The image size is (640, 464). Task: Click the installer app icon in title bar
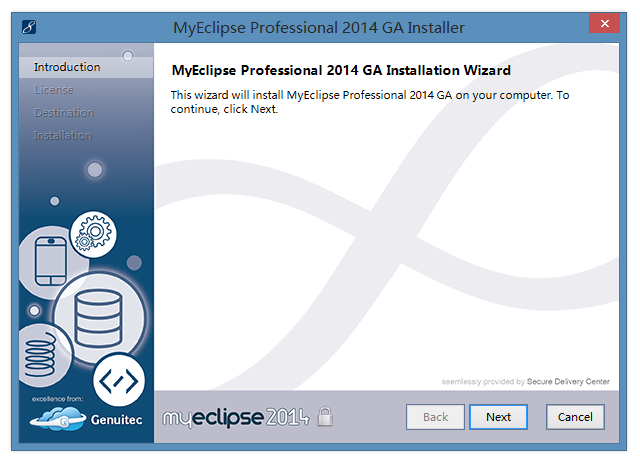29,27
